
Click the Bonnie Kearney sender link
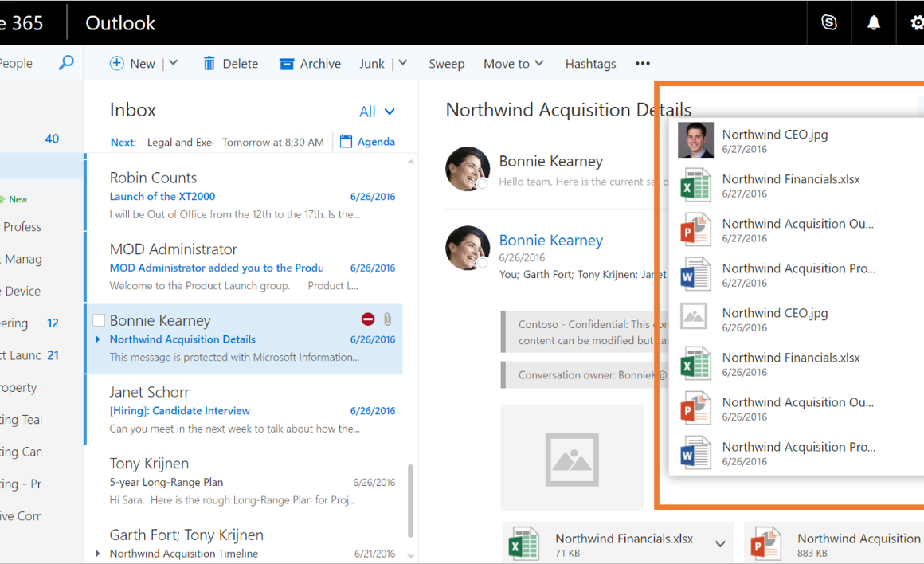tap(551, 240)
